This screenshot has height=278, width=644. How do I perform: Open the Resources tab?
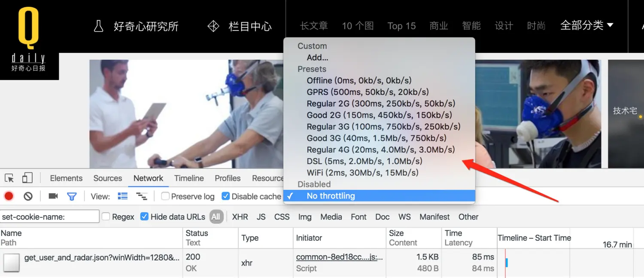point(267,178)
